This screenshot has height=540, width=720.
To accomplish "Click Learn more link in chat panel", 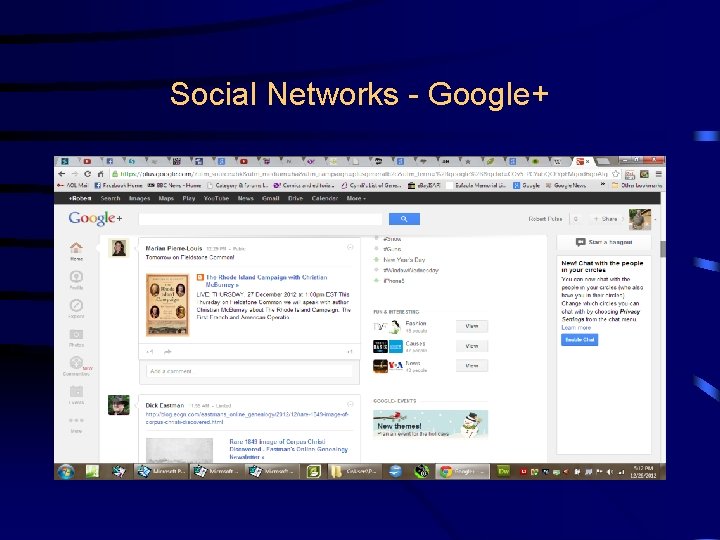I will pyautogui.click(x=576, y=327).
